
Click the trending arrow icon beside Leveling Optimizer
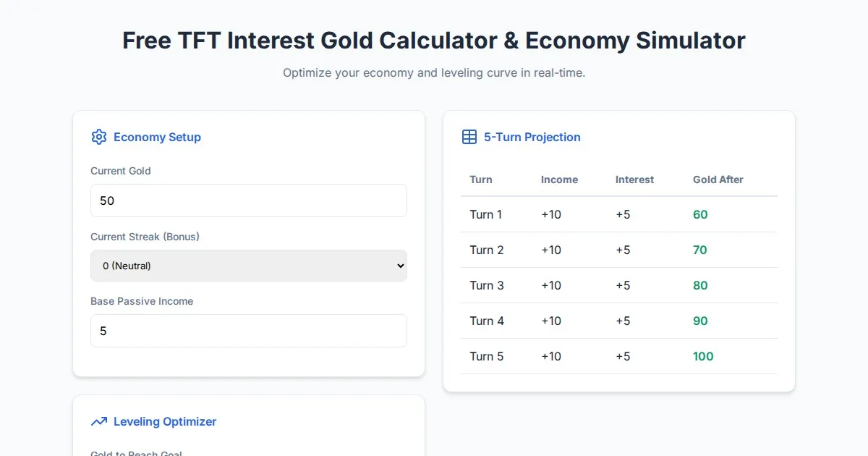pyautogui.click(x=98, y=421)
